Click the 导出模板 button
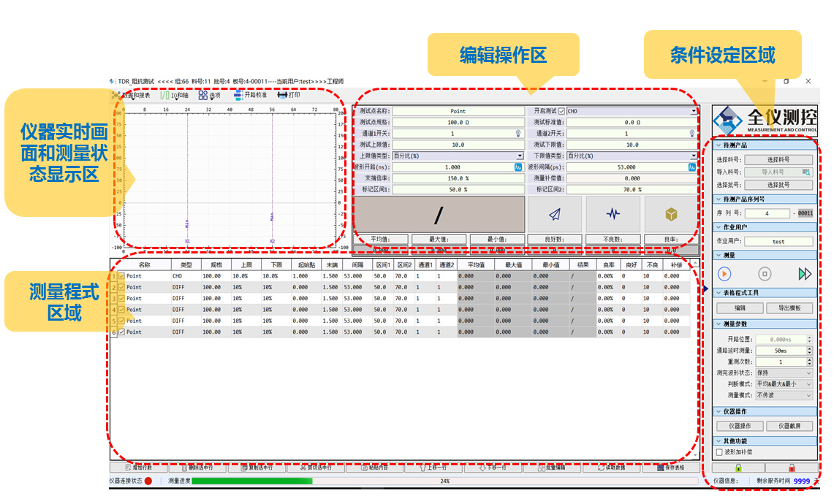Image resolution: width=834 pixels, height=504 pixels. click(789, 308)
